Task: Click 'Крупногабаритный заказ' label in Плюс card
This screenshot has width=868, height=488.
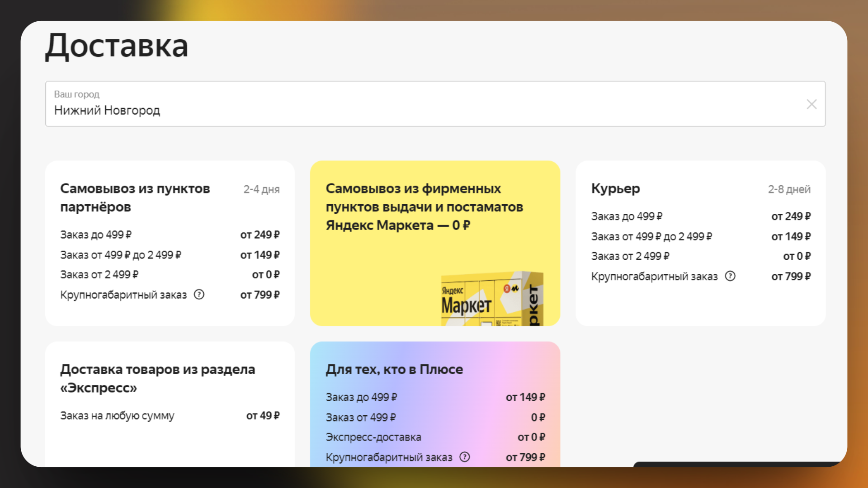Action: coord(389,457)
